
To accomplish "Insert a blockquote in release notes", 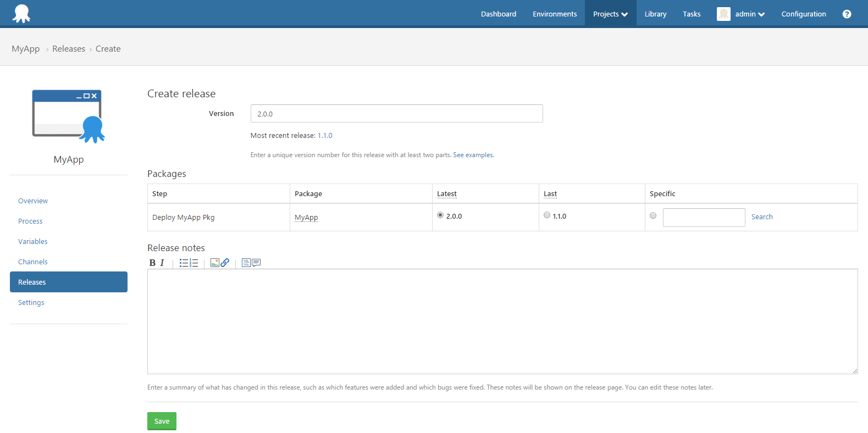I will [256, 263].
